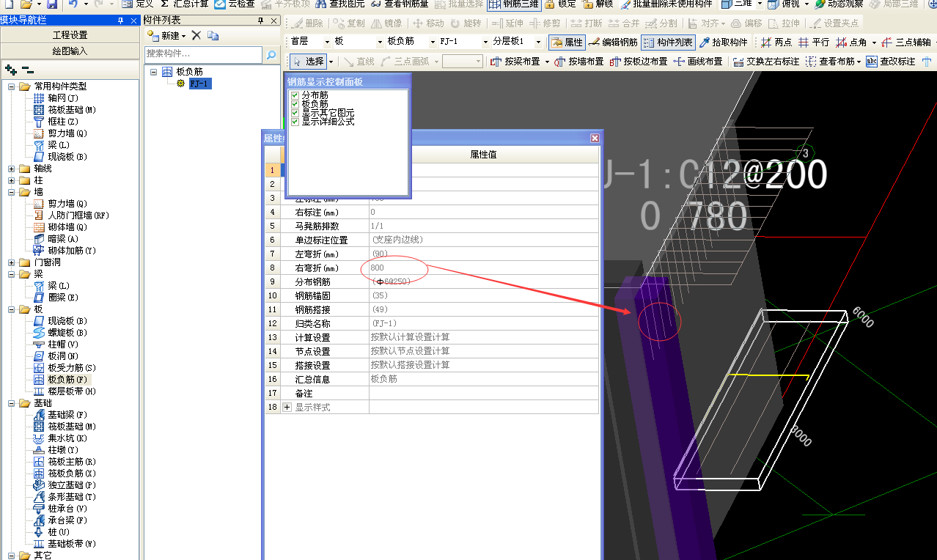Click 批量删除未使用构件 batch delete tool
The width and height of the screenshot is (937, 560).
point(666,4)
